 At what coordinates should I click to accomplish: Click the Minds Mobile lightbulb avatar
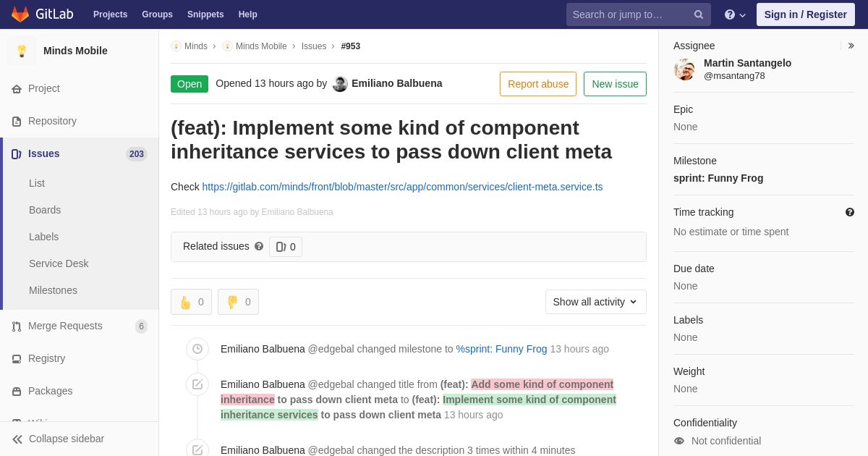click(22, 51)
